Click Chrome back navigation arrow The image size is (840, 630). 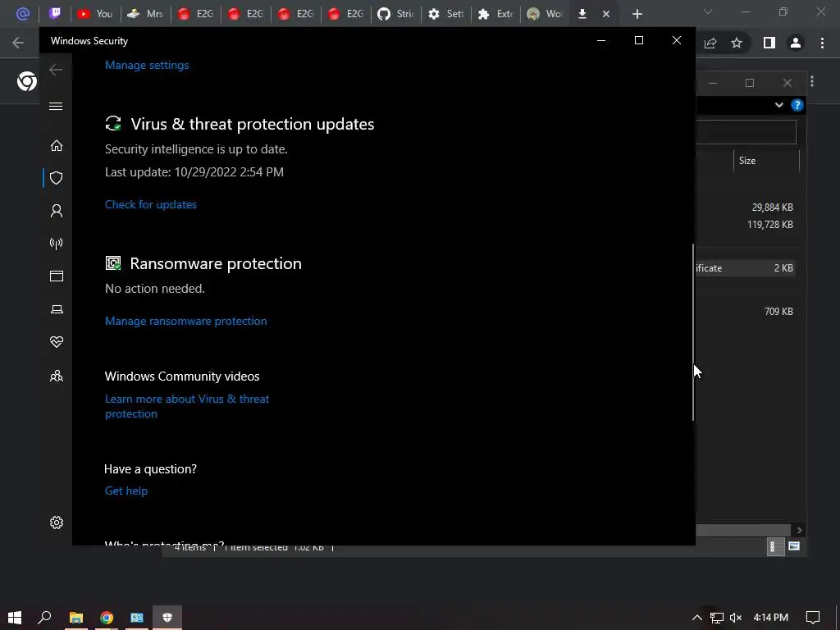click(x=18, y=43)
